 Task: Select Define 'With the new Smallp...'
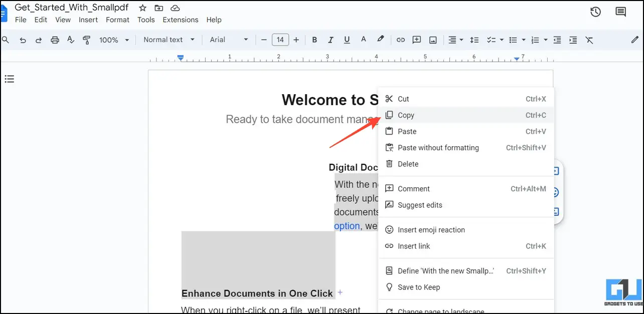[466, 271]
